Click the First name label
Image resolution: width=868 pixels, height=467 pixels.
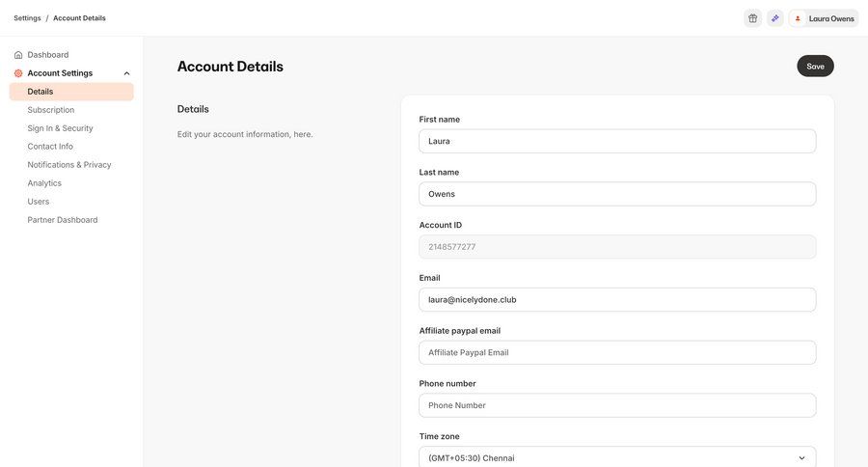[440, 119]
